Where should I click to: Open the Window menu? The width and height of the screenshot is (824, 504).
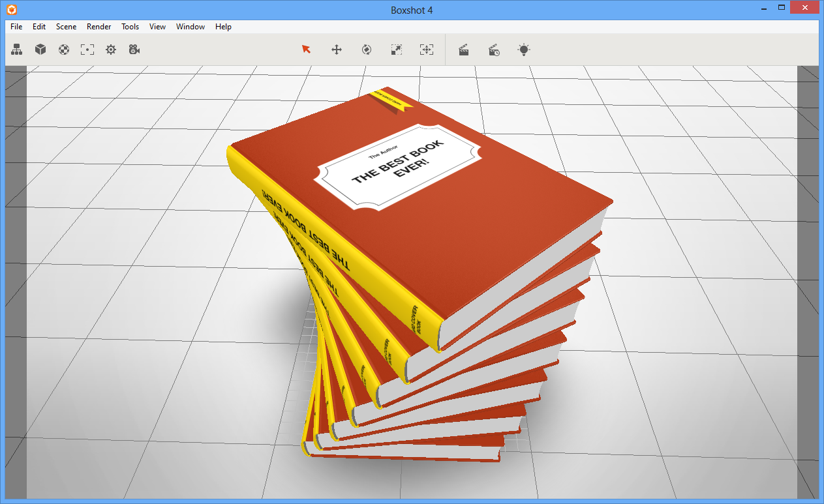pos(191,27)
